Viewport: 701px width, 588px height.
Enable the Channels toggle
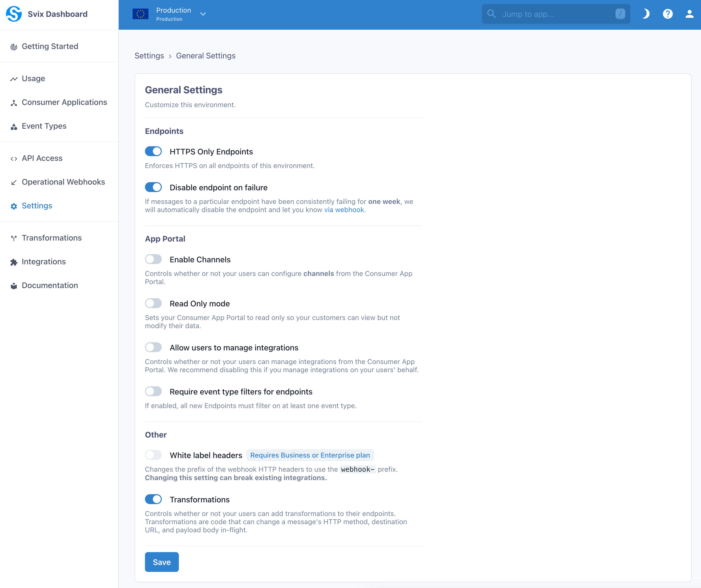(153, 259)
